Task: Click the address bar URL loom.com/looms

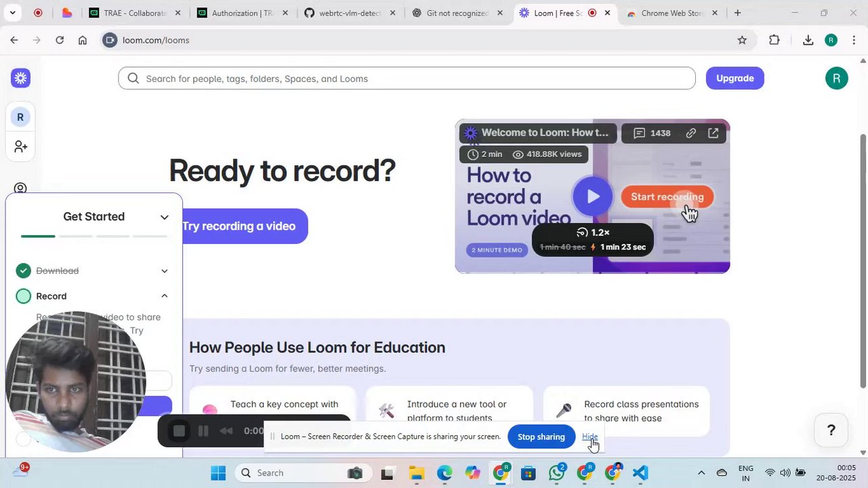Action: 156,40
